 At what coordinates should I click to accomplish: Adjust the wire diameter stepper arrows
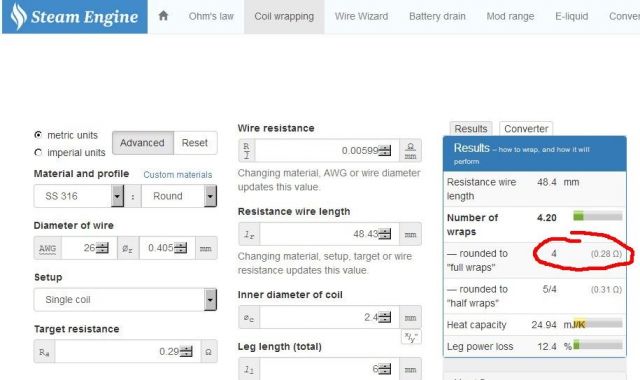(180, 248)
